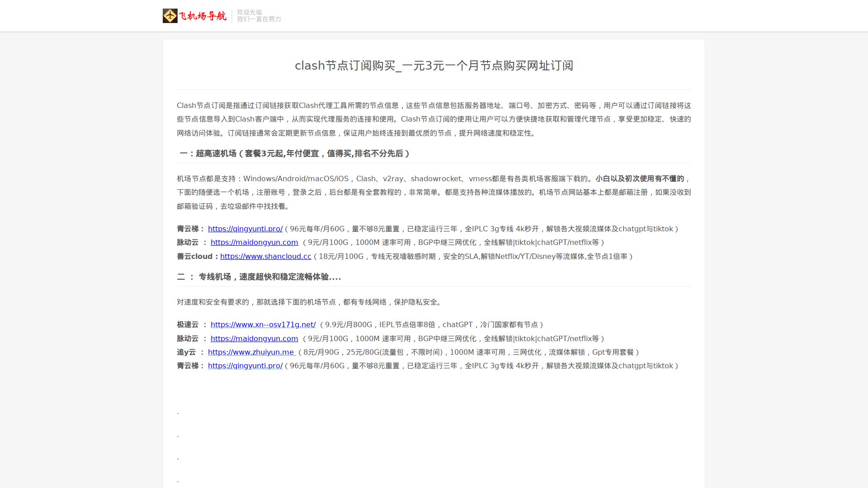This screenshot has width=868, height=488.
Task: Click the intro paragraph starting with Clash节点订阅是指
Action: [434, 119]
